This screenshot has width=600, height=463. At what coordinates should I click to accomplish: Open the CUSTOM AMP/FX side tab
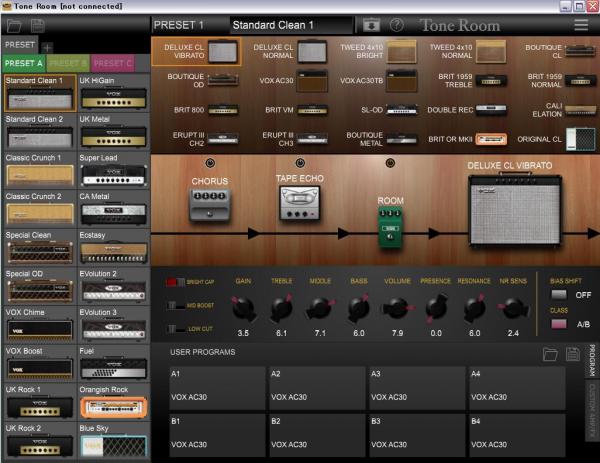tap(592, 411)
